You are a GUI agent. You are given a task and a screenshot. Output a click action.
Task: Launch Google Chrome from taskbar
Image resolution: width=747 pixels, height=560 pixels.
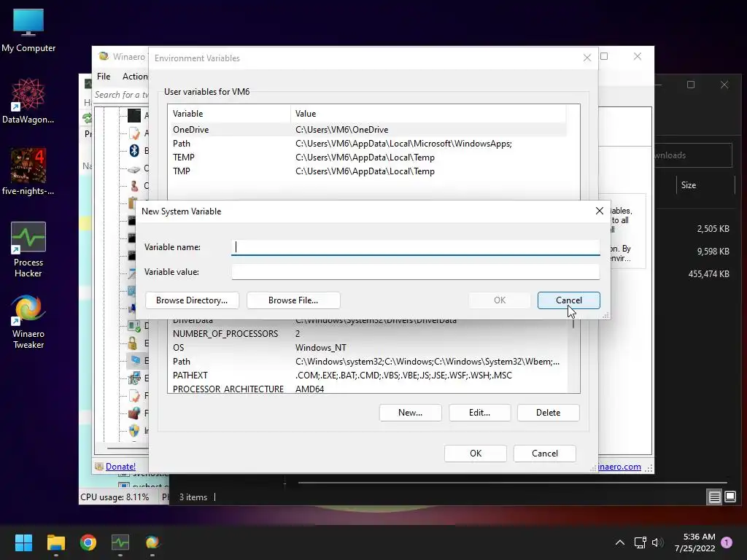(x=88, y=542)
